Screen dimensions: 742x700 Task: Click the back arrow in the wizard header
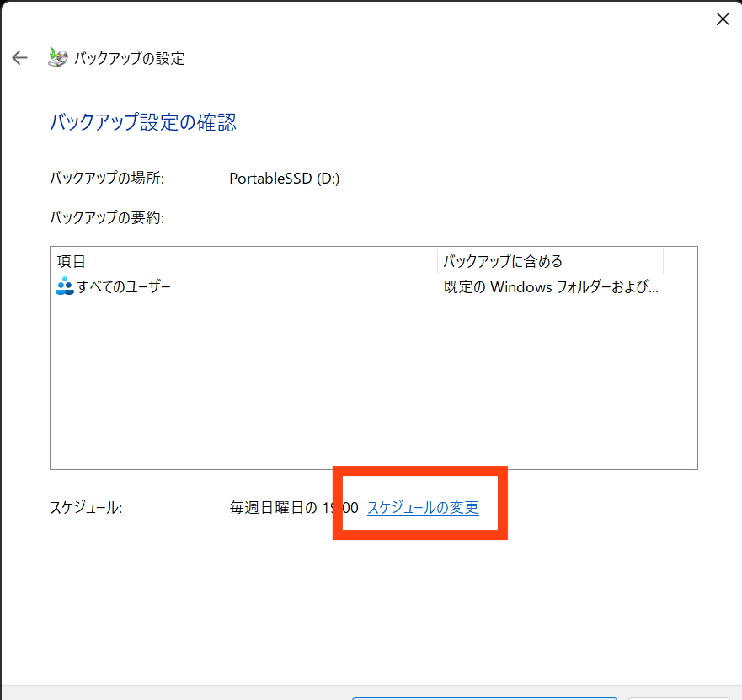point(19,58)
